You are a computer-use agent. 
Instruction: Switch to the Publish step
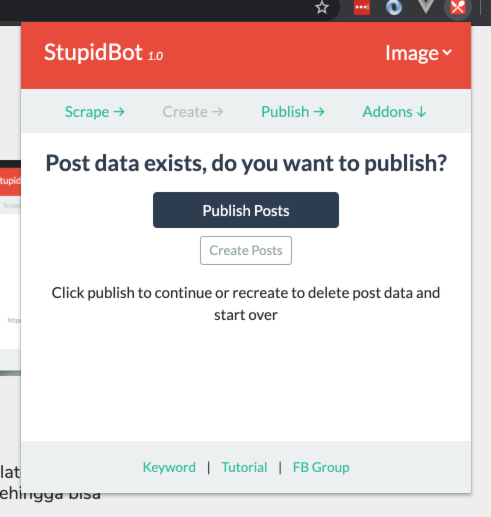point(293,112)
